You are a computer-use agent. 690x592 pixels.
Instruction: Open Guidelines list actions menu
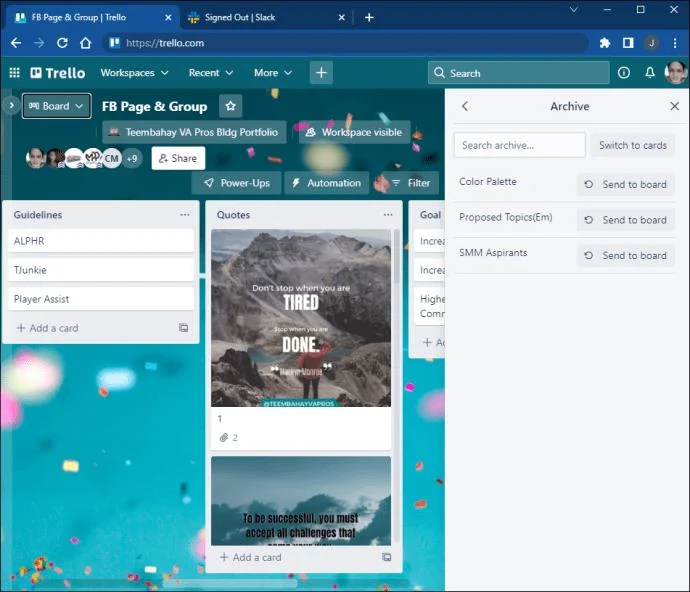[185, 215]
